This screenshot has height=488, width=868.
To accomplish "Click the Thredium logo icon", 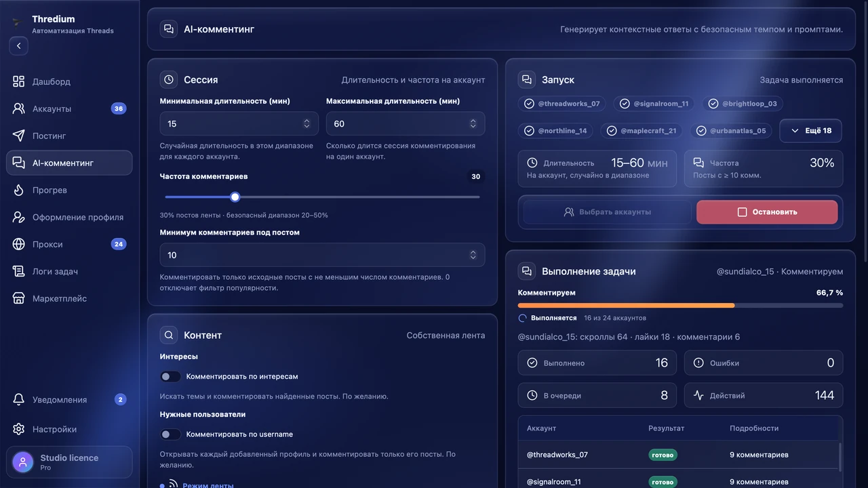I will coord(17,22).
